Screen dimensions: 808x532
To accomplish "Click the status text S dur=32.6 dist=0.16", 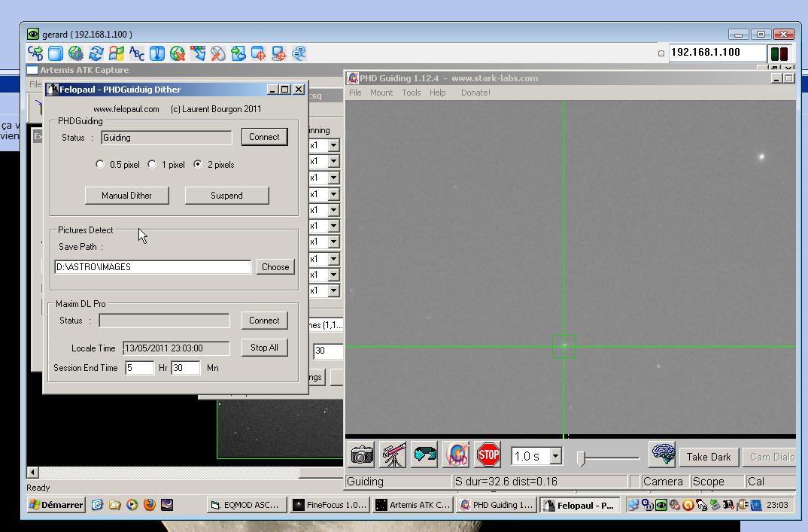I will [506, 482].
